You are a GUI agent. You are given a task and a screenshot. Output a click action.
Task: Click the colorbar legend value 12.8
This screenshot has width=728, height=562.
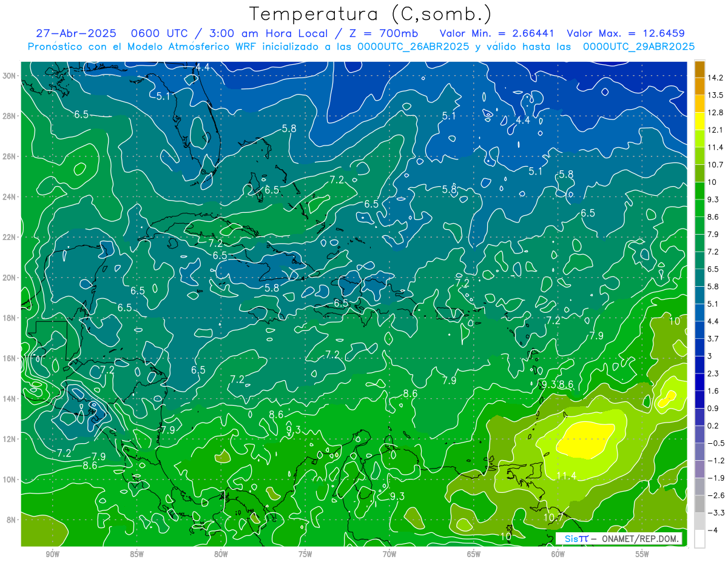(716, 112)
